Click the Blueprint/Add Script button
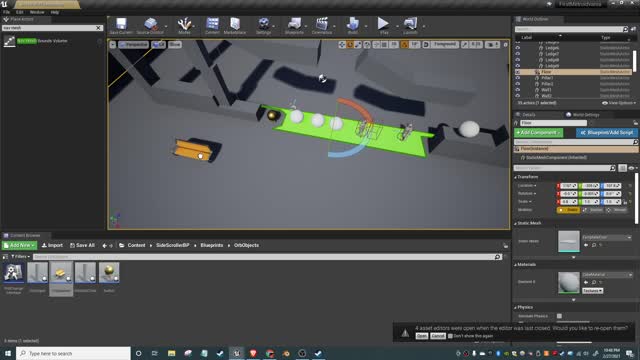The width and height of the screenshot is (640, 360). [x=607, y=133]
